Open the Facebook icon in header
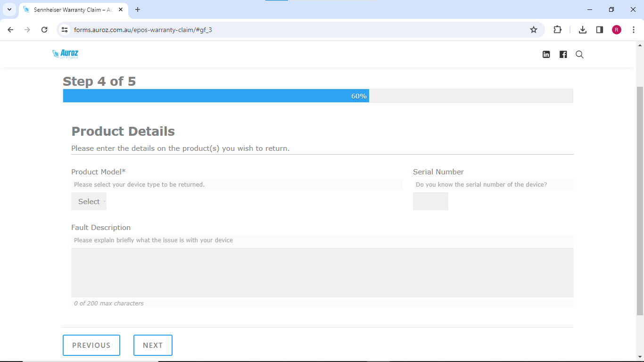Viewport: 644px width, 362px height. point(563,54)
